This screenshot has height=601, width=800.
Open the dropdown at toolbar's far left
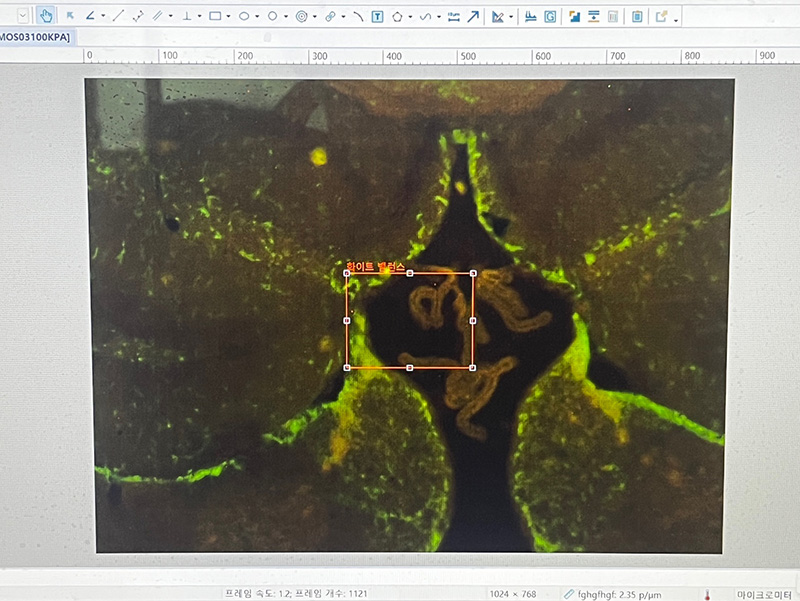[23, 16]
